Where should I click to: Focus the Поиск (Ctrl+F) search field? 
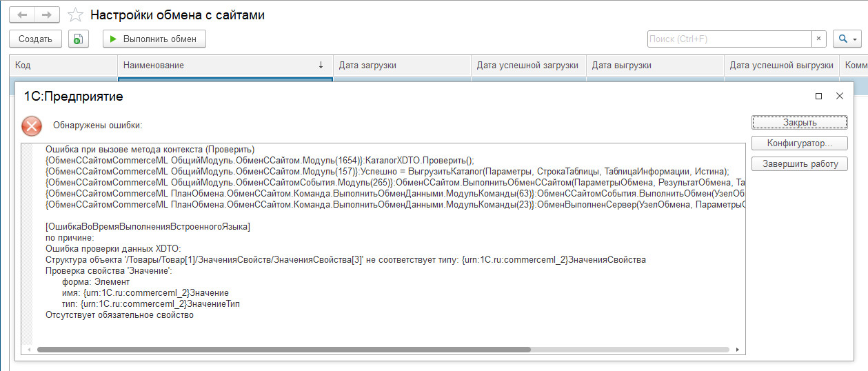tap(729, 39)
